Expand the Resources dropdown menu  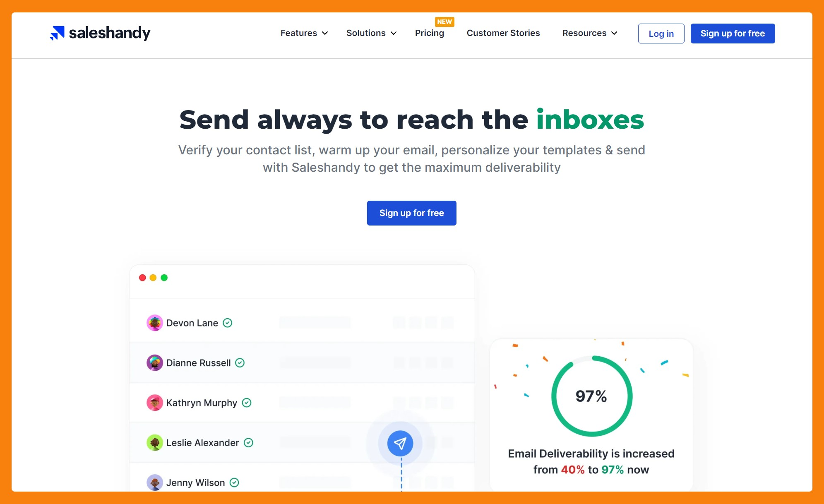589,33
